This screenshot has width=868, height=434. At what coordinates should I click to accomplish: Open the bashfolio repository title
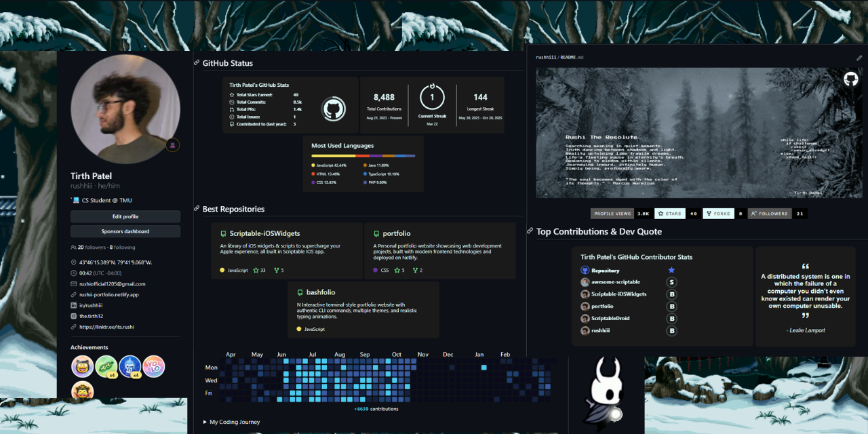(321, 292)
